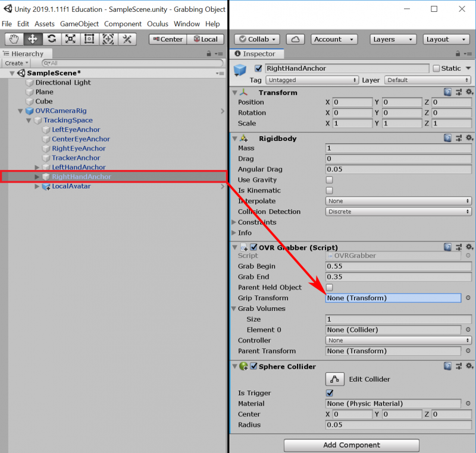
Task: Open Rigidbody component help reference
Action: pyautogui.click(x=447, y=139)
